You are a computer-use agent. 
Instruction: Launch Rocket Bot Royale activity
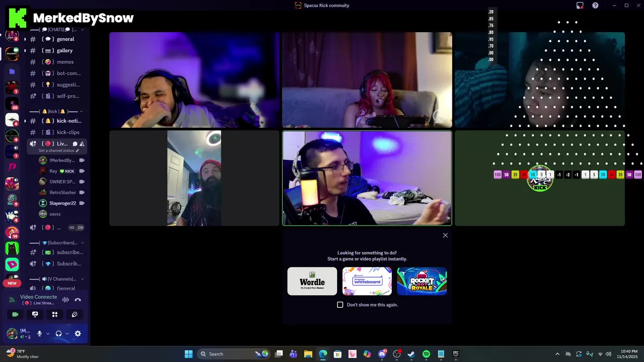422,281
